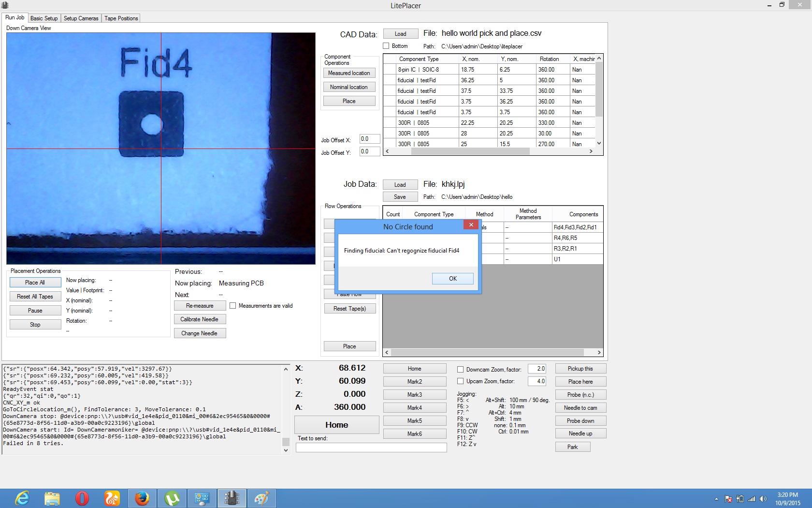Click Change Needle
812x508 pixels.
pos(200,333)
